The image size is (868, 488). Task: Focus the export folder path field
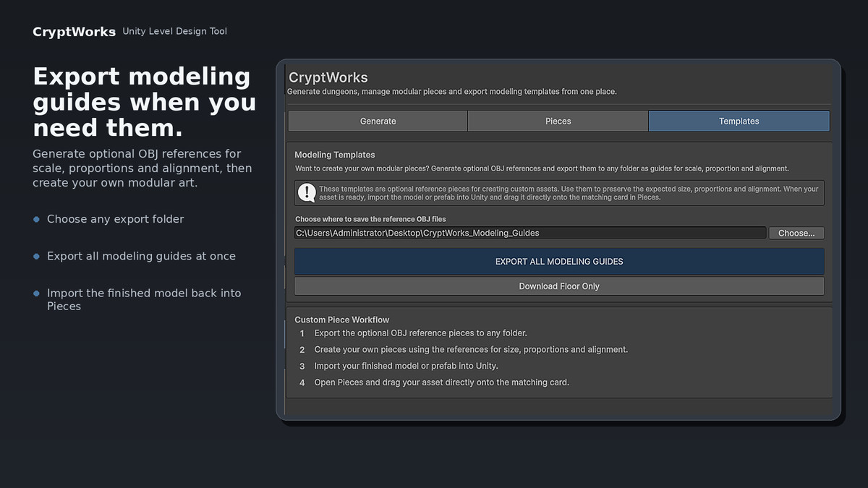pos(529,233)
